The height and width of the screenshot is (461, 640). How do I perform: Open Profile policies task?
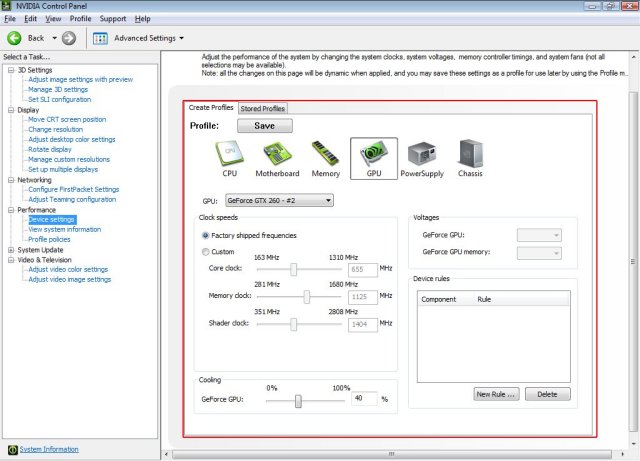click(x=49, y=239)
